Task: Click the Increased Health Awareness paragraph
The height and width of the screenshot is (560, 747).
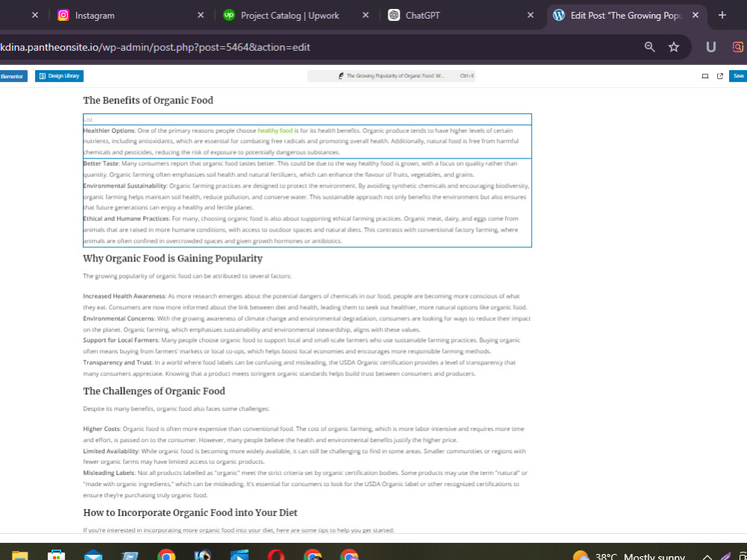Action: pos(307,302)
